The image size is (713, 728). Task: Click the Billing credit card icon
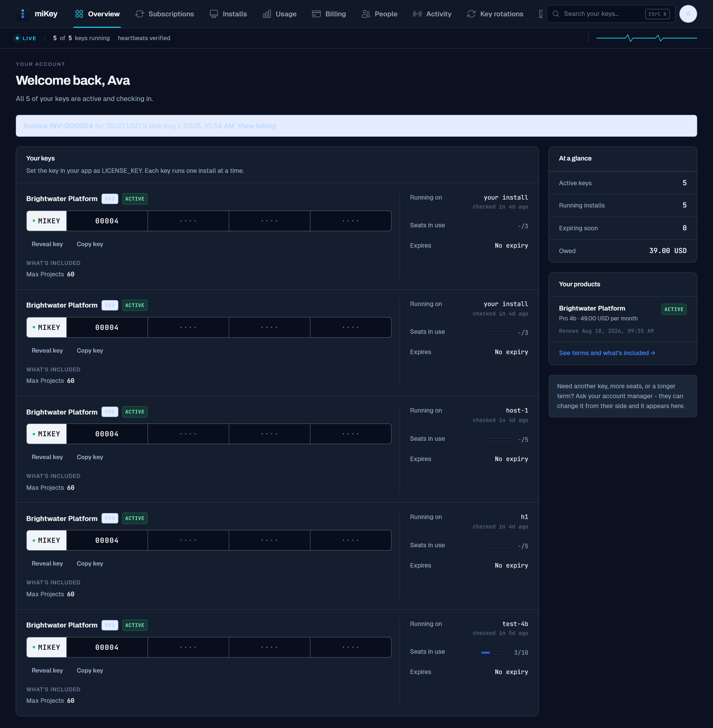(316, 14)
